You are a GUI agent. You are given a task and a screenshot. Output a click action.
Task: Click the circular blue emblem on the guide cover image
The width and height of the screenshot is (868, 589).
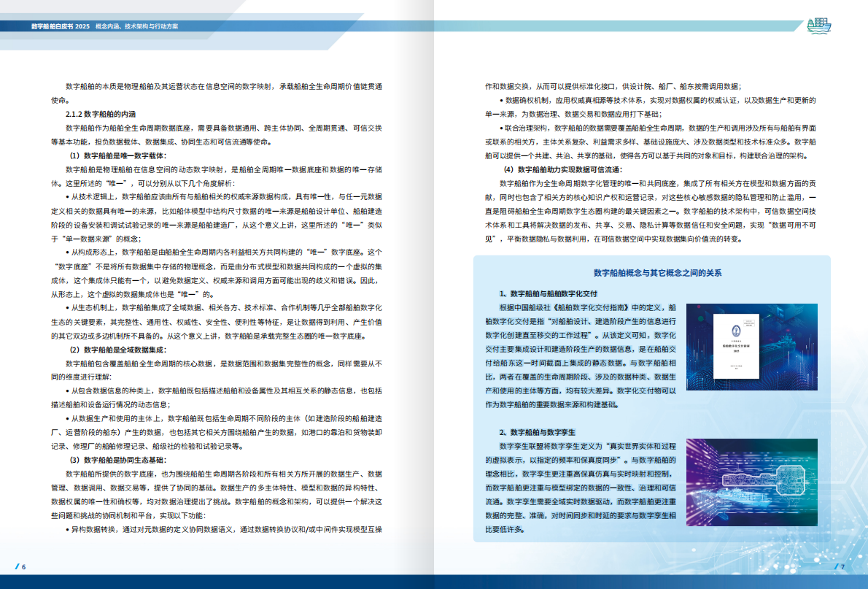(736, 331)
